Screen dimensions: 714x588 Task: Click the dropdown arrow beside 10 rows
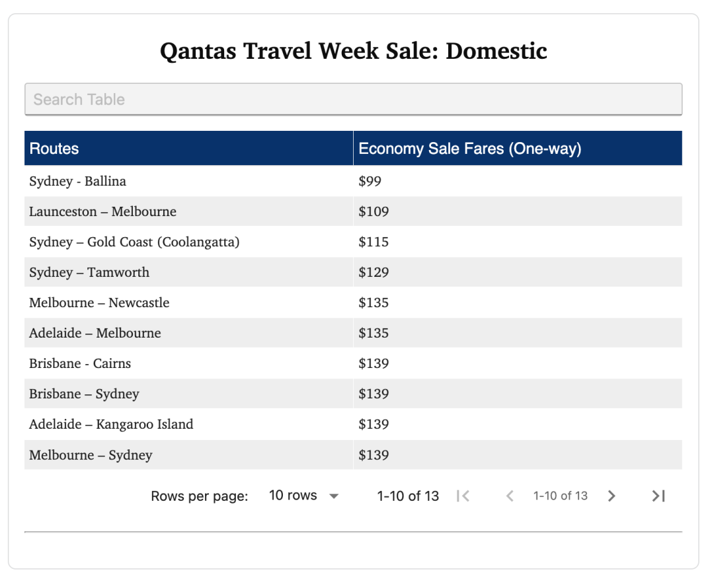(334, 497)
